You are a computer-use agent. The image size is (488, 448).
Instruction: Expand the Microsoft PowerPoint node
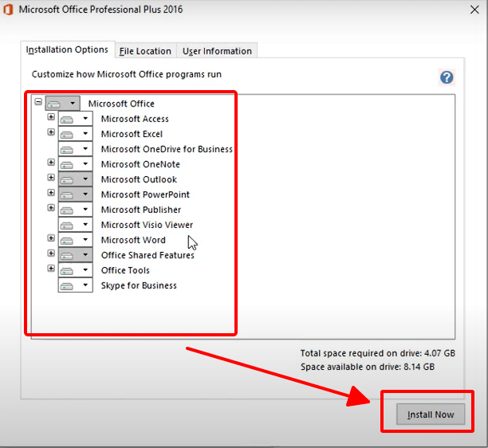(x=51, y=193)
